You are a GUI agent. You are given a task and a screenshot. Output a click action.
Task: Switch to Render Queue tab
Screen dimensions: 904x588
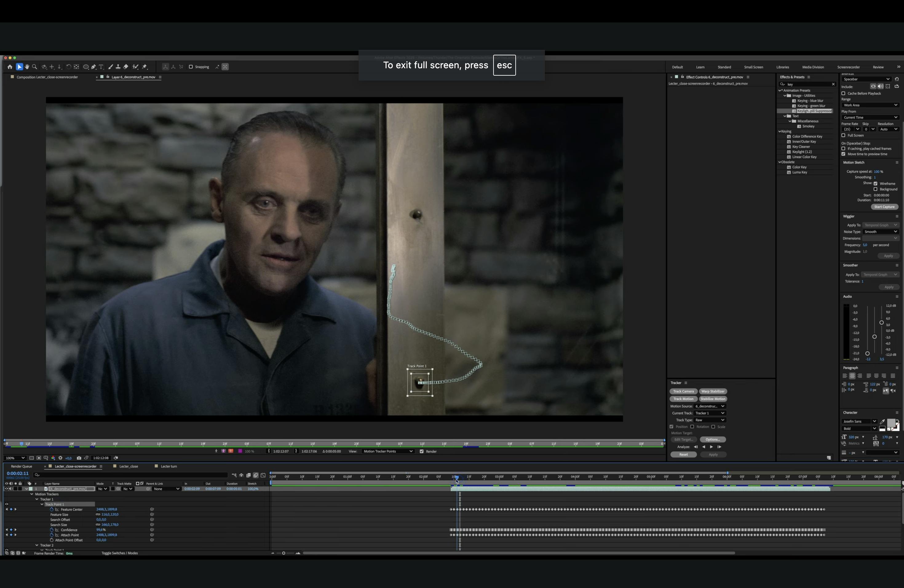(22, 467)
